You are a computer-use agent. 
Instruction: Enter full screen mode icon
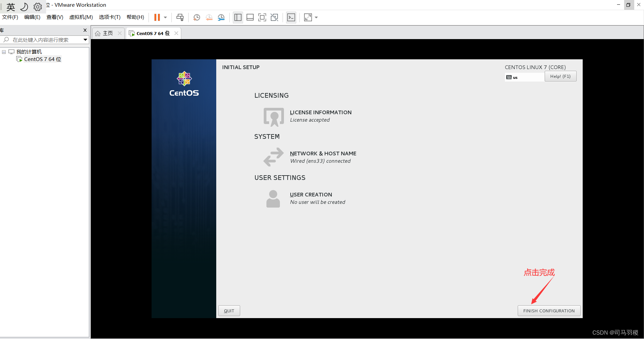(x=262, y=17)
